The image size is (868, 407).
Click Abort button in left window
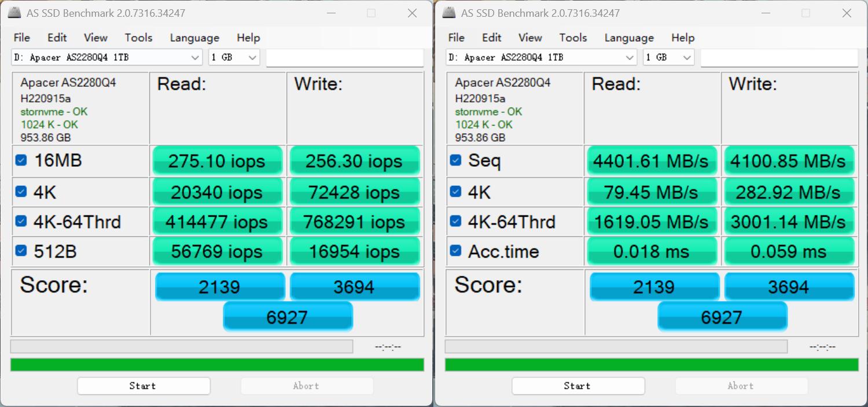click(x=307, y=386)
